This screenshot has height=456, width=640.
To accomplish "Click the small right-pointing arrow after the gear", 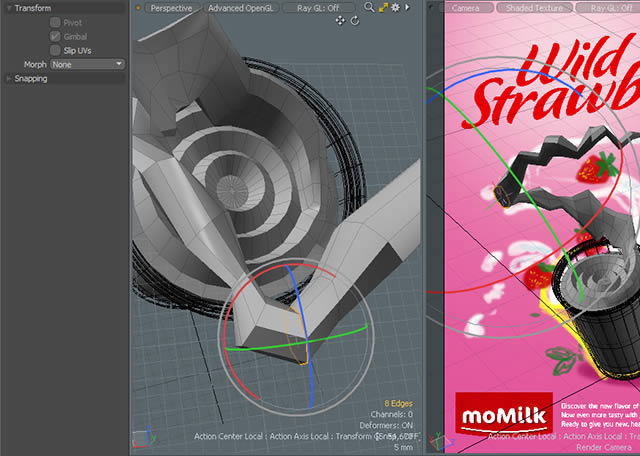I will pos(407,7).
